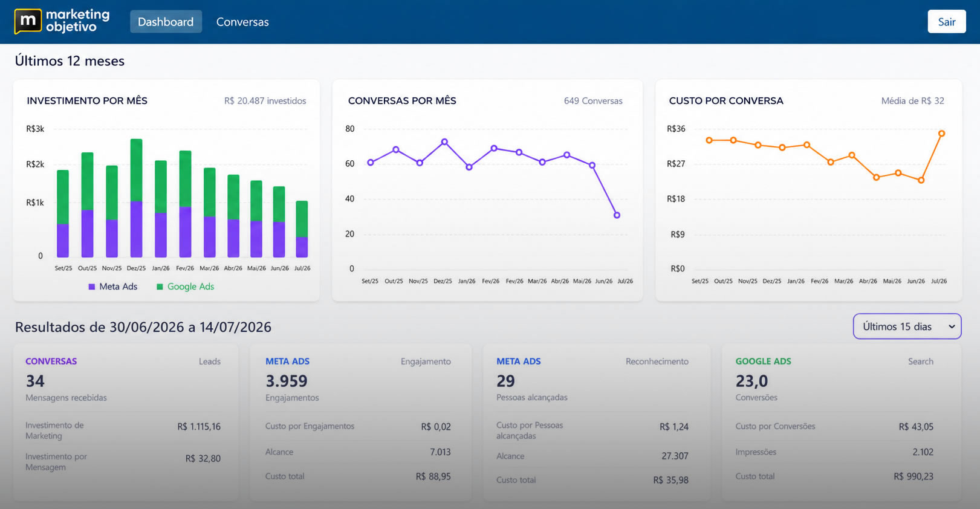Click the 'CONVERSAS' card title

51,361
